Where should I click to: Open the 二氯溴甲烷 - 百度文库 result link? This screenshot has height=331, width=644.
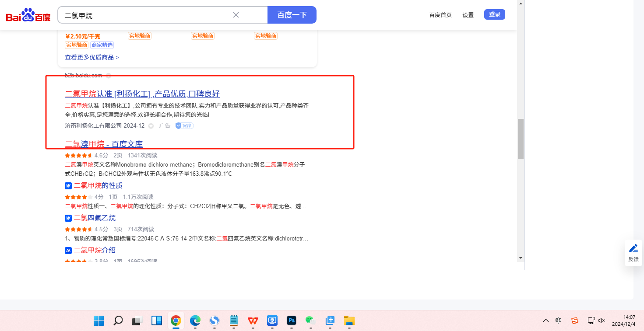click(104, 144)
